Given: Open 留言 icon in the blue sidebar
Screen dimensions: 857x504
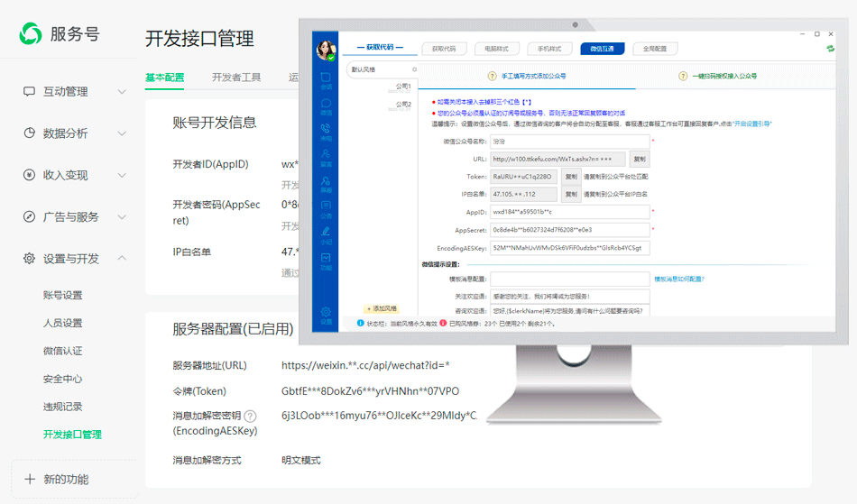Looking at the screenshot, I should pos(326,154).
